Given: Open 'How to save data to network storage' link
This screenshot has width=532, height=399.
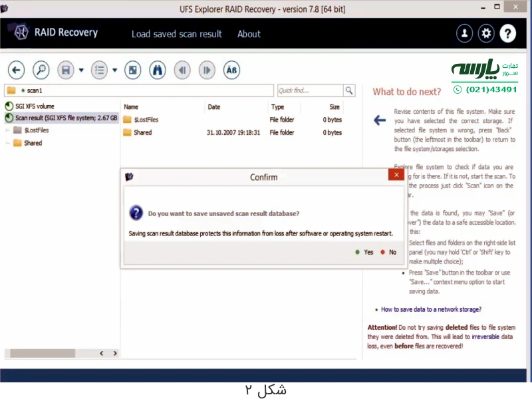Looking at the screenshot, I should [431, 309].
